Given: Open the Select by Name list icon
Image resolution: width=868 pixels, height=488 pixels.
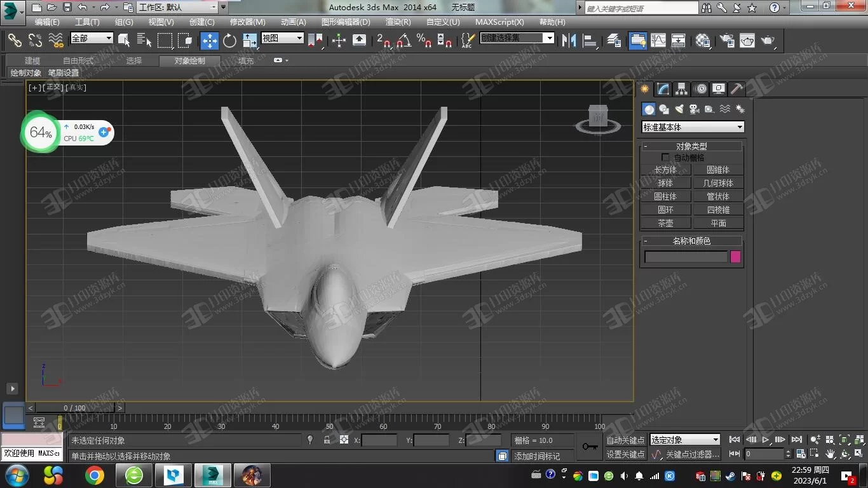Looking at the screenshot, I should (x=144, y=40).
